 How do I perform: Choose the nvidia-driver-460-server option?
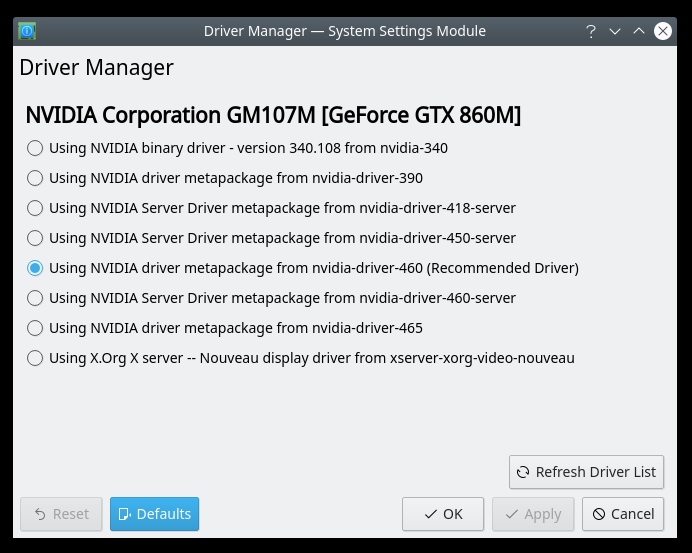pos(35,298)
